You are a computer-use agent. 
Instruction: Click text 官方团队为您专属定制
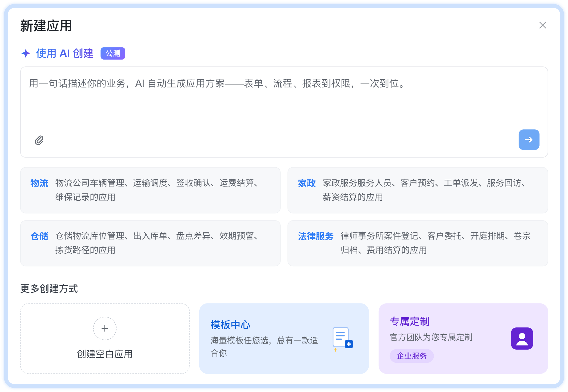coord(431,337)
